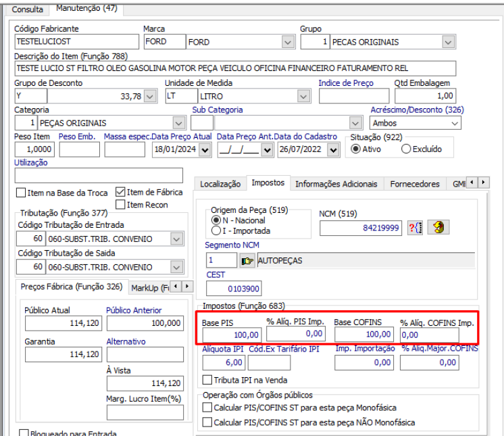Expand Código Tributação de Entrada dropdown

point(176,239)
